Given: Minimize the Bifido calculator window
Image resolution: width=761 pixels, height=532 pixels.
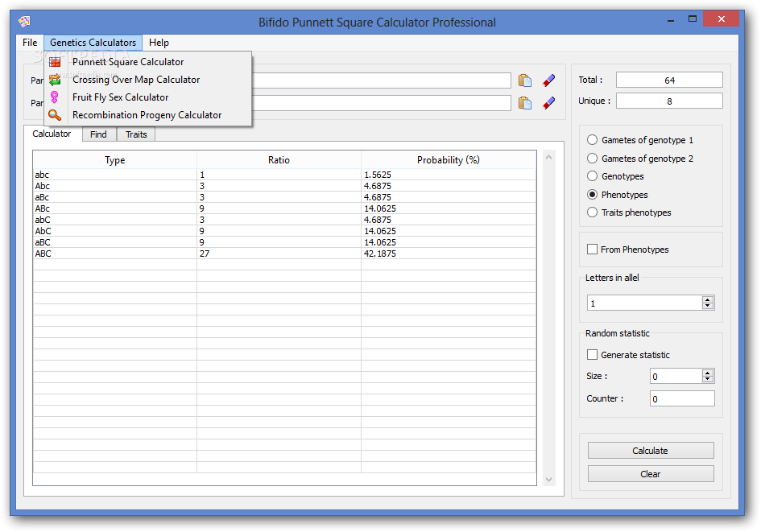Looking at the screenshot, I should coord(671,20).
